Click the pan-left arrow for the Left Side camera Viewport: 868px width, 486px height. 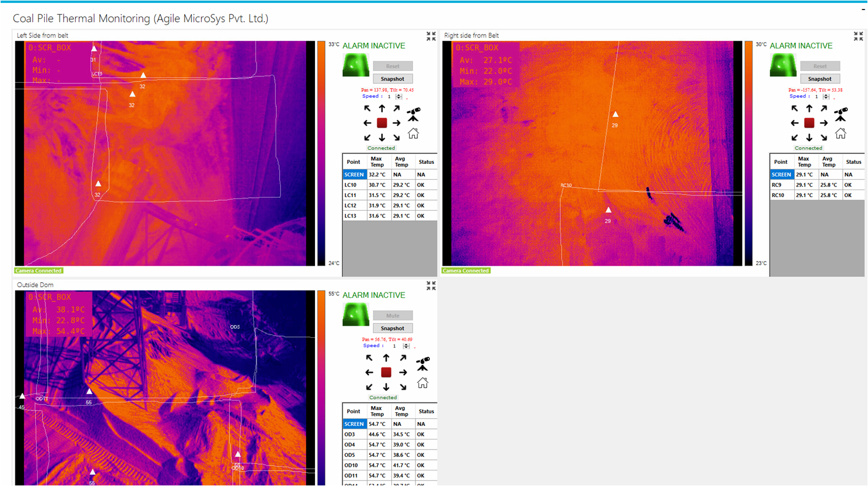pyautogui.click(x=368, y=123)
